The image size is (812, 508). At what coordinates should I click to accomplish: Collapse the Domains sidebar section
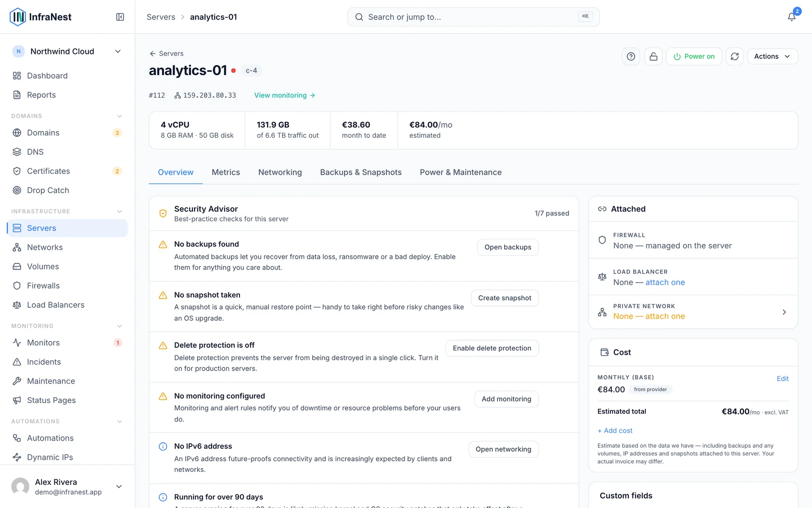[x=120, y=116]
